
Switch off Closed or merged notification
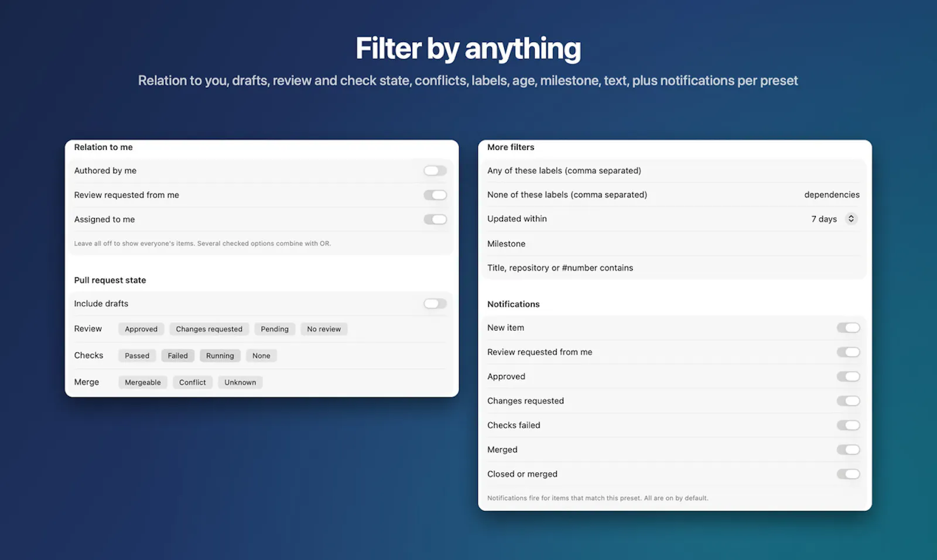[848, 474]
